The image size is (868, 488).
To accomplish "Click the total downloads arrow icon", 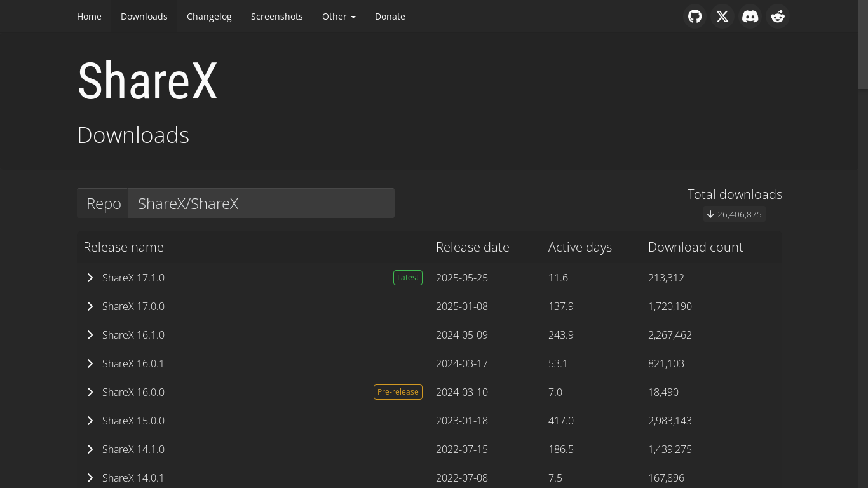I will [x=710, y=214].
